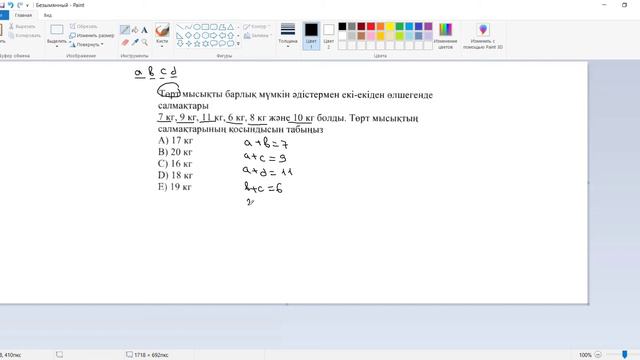The image size is (640, 360).
Task: Open the Rotate (Повернуть) dropdown
Action: (x=87, y=44)
